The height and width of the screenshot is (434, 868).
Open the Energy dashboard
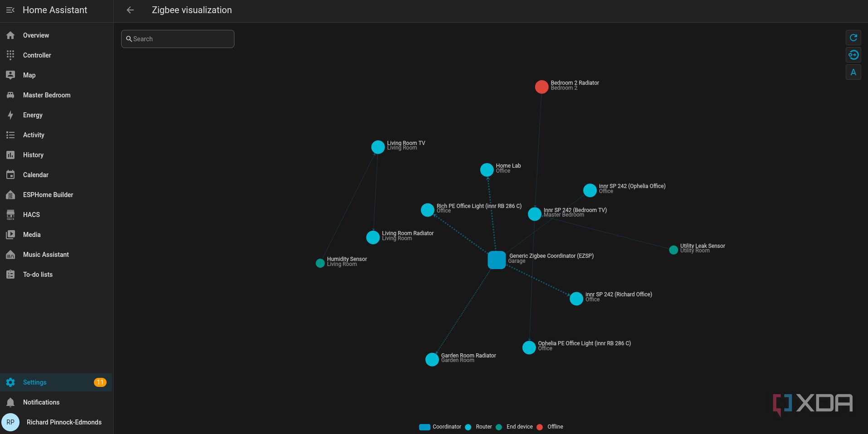(x=56, y=115)
